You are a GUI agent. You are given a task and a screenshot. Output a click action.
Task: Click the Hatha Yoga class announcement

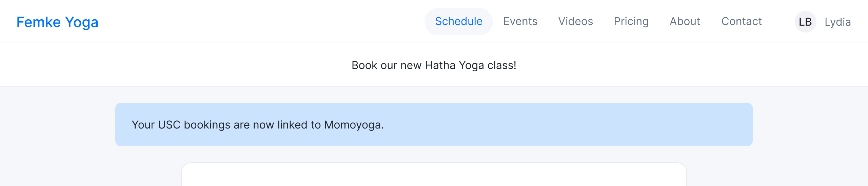coord(434,65)
